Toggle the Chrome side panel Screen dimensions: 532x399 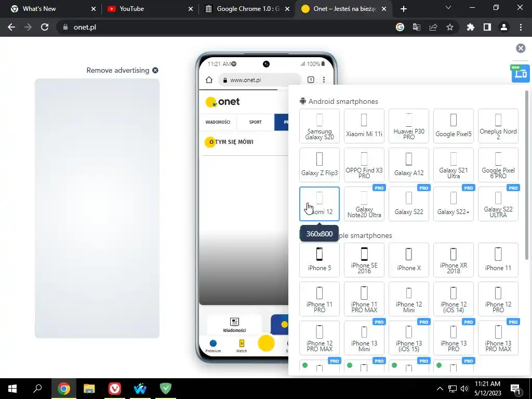coord(487,27)
